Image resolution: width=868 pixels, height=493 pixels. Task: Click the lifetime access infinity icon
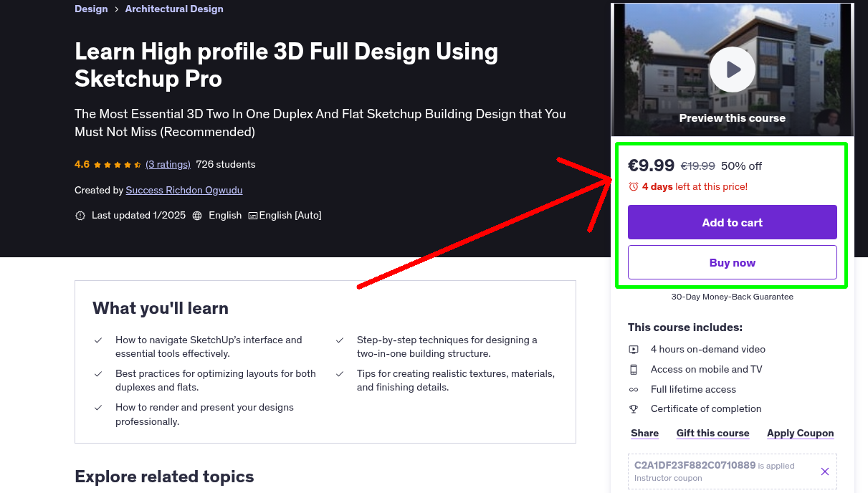tap(634, 390)
